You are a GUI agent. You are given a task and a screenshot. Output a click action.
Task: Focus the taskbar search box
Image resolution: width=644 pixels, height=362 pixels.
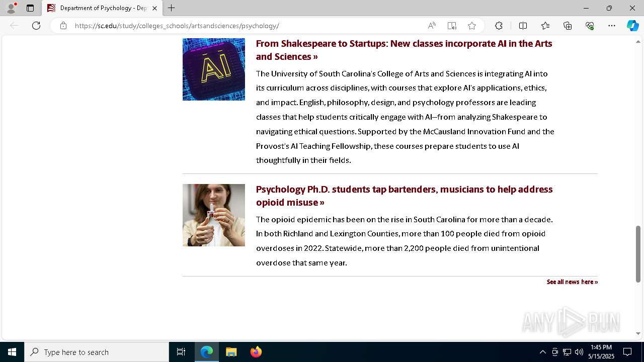[x=97, y=352]
